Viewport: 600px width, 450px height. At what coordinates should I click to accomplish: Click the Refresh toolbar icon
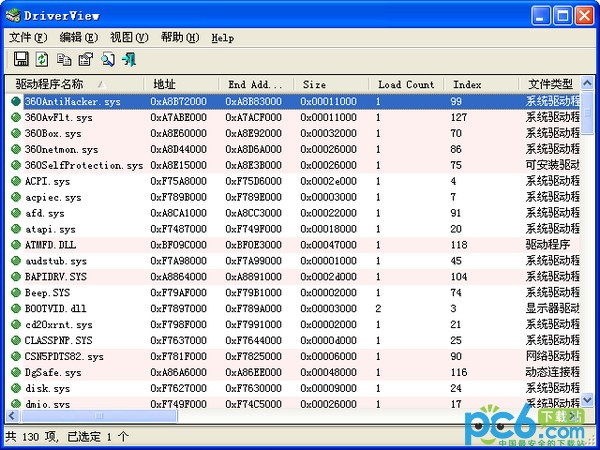coord(42,59)
